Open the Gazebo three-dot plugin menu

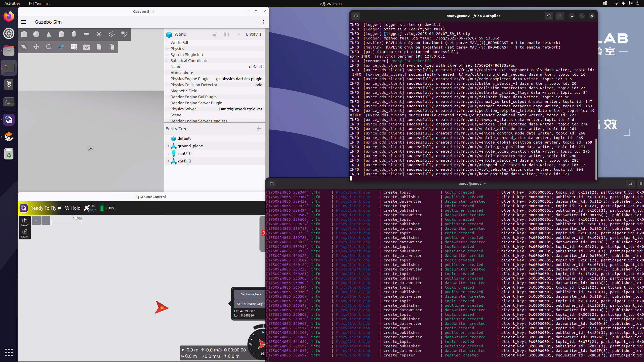(x=263, y=22)
